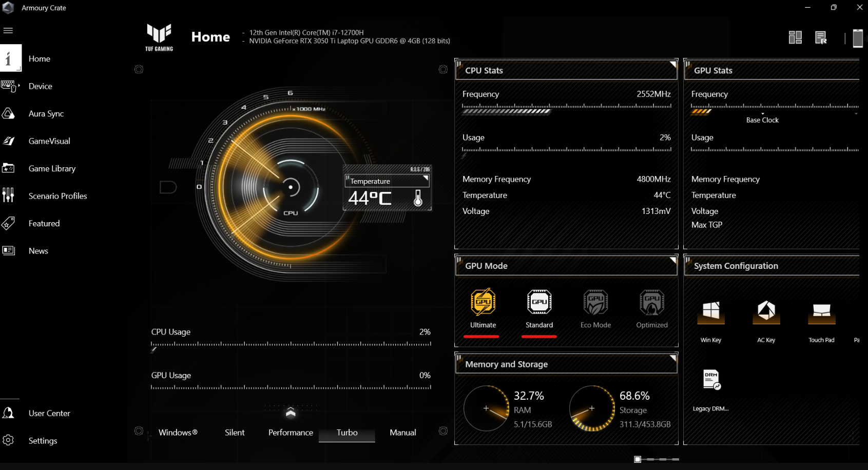The width and height of the screenshot is (868, 470).
Task: Click the CPU Usage progress bar
Action: point(291,345)
